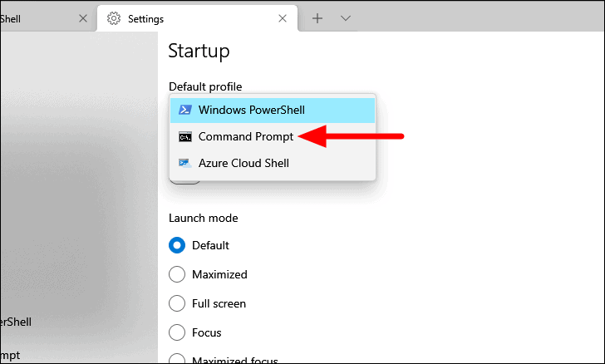
Task: Click the Azure Cloud Shell icon
Action: 185,163
